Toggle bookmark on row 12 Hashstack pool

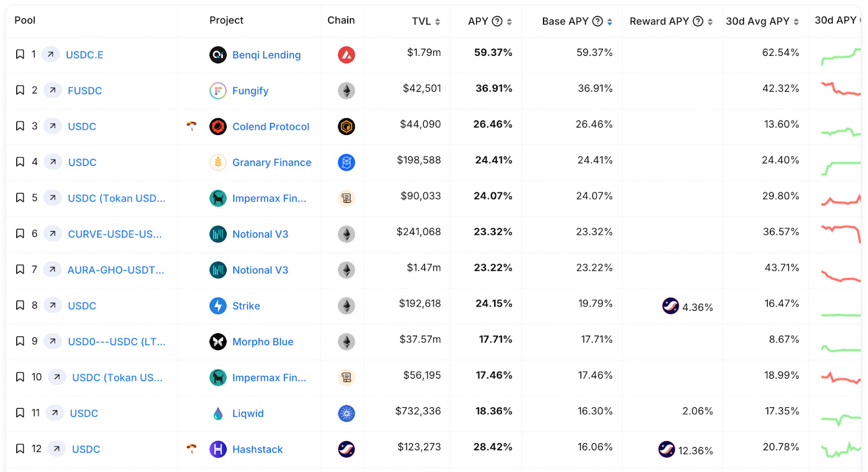[20, 449]
